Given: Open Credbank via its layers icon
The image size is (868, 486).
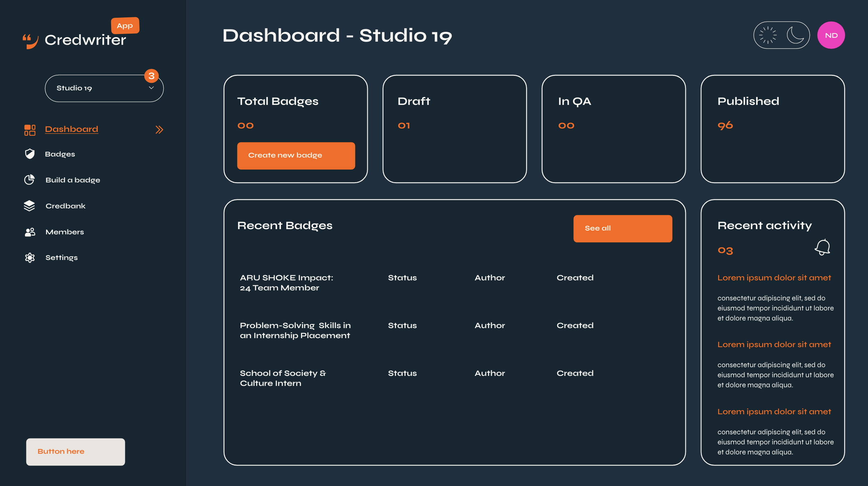Looking at the screenshot, I should 30,206.
